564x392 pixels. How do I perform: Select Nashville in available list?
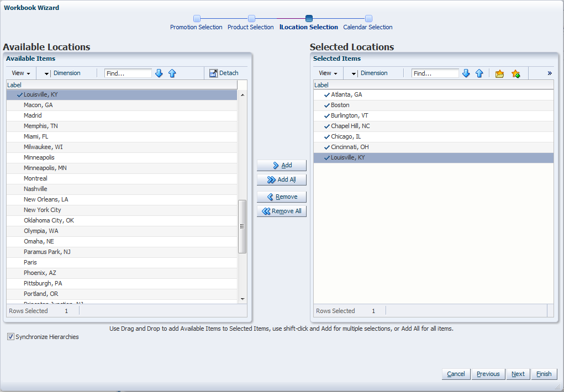(x=122, y=189)
